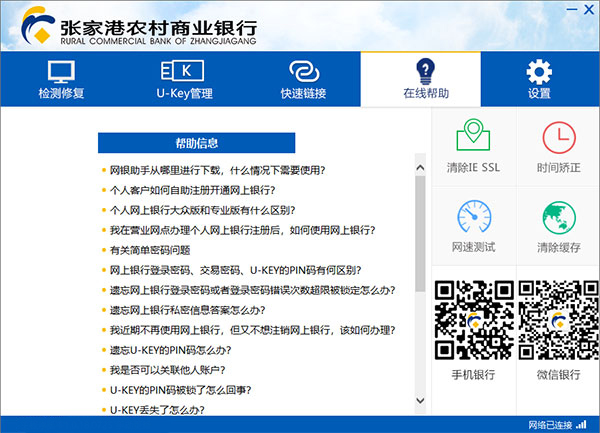Minimize the bank assistant window
Screen dimensions: 600x433
572,9
